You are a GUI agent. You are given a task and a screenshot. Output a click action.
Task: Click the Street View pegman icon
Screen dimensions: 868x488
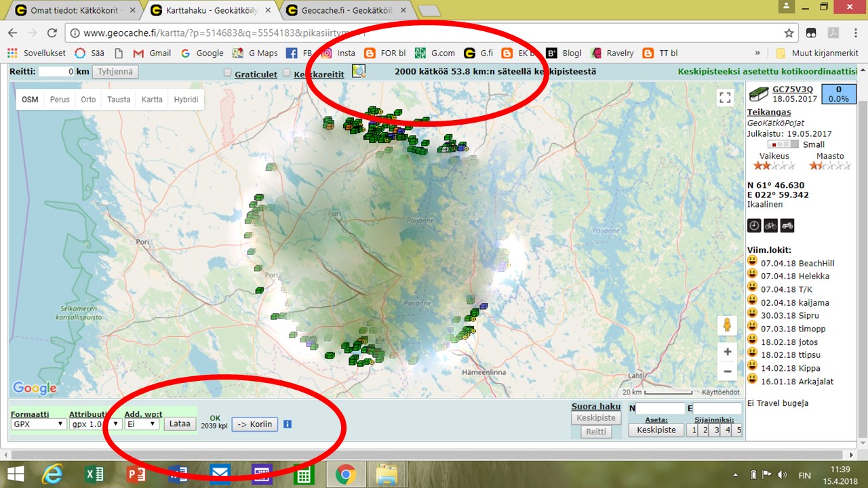tap(727, 325)
